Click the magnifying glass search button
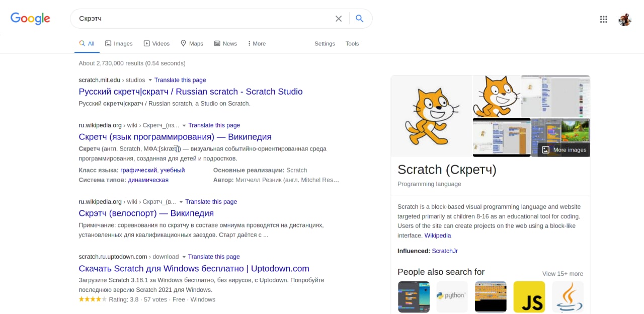The width and height of the screenshot is (644, 314). (x=359, y=19)
